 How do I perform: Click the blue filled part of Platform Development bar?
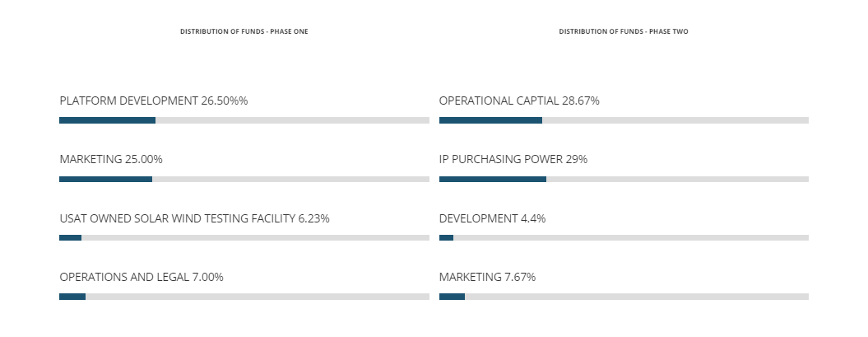click(x=107, y=120)
